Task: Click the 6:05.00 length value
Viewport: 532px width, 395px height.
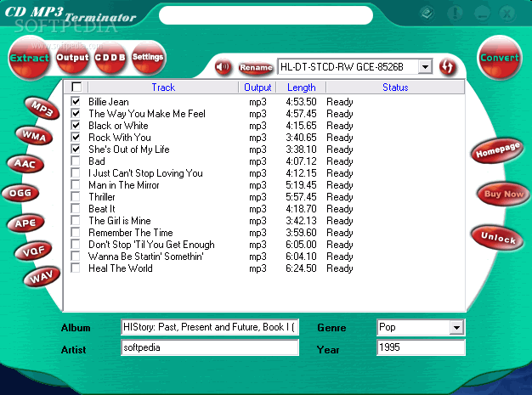Action: coord(301,245)
